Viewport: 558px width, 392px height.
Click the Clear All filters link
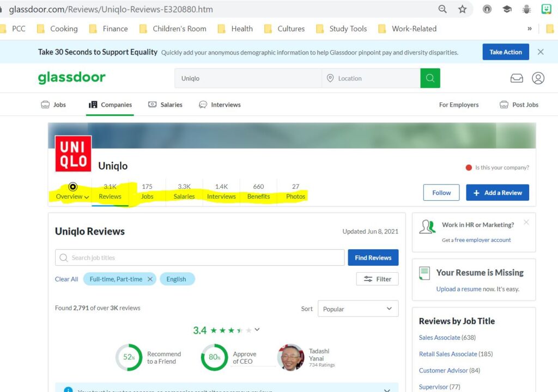[66, 279]
